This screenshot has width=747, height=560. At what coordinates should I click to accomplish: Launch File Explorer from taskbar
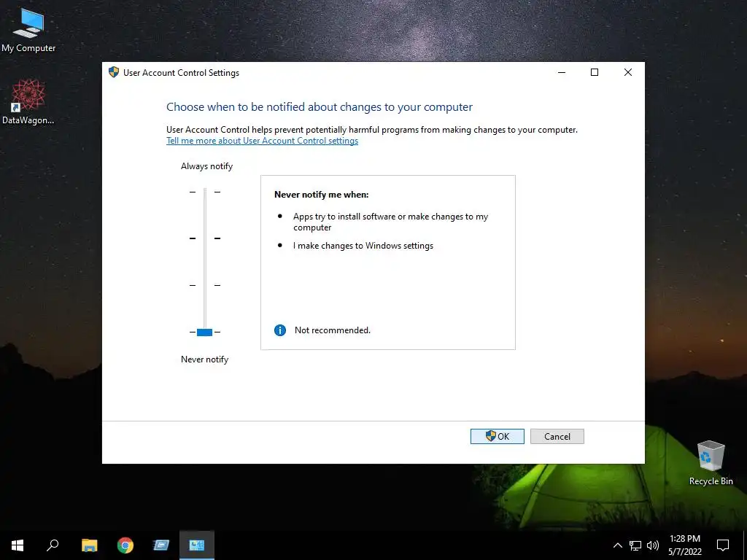89,545
